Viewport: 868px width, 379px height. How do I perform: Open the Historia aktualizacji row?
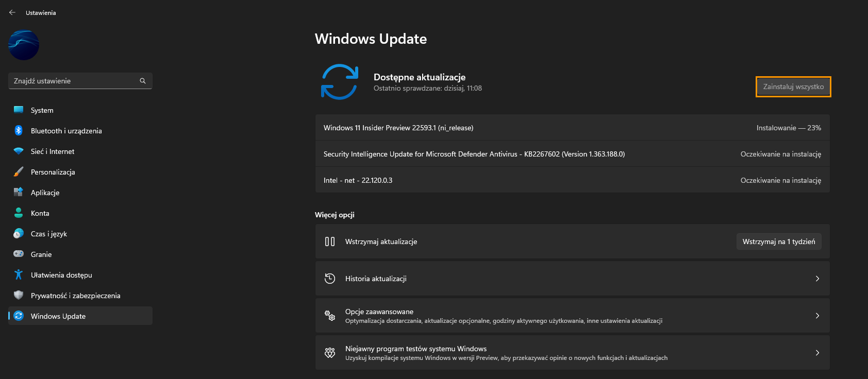tap(572, 279)
